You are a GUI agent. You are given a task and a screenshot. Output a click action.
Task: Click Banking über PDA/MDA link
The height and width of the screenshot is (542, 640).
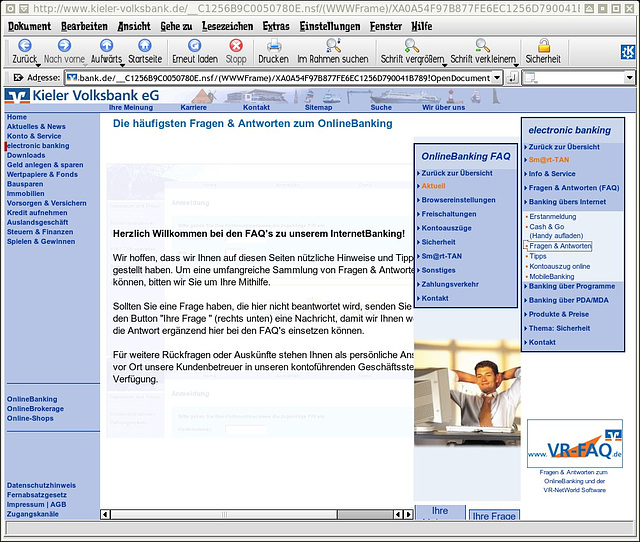click(569, 300)
